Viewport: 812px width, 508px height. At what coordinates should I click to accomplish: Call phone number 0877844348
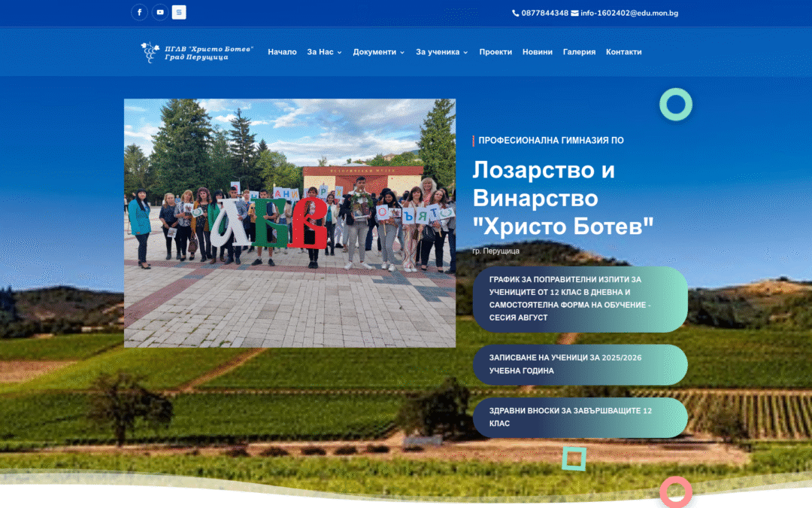(x=544, y=13)
